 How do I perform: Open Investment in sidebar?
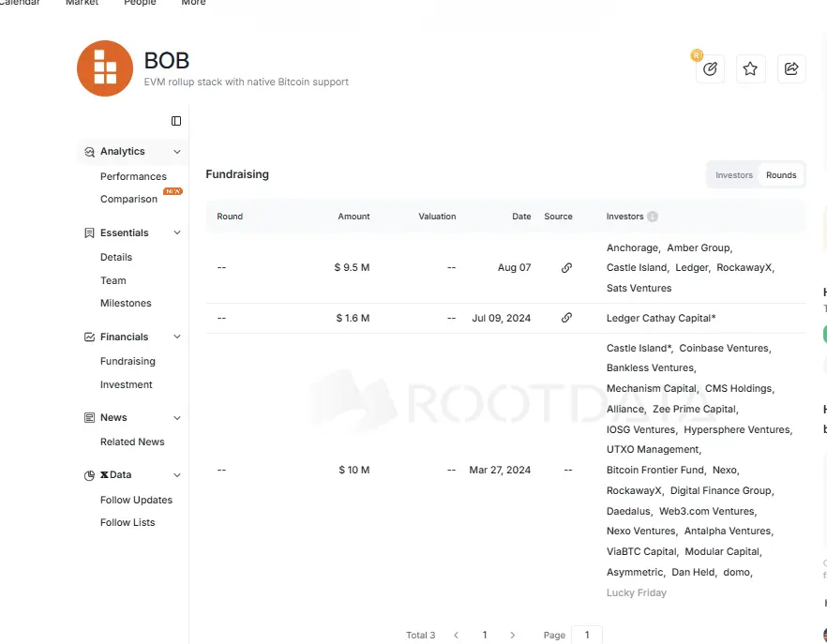click(126, 385)
